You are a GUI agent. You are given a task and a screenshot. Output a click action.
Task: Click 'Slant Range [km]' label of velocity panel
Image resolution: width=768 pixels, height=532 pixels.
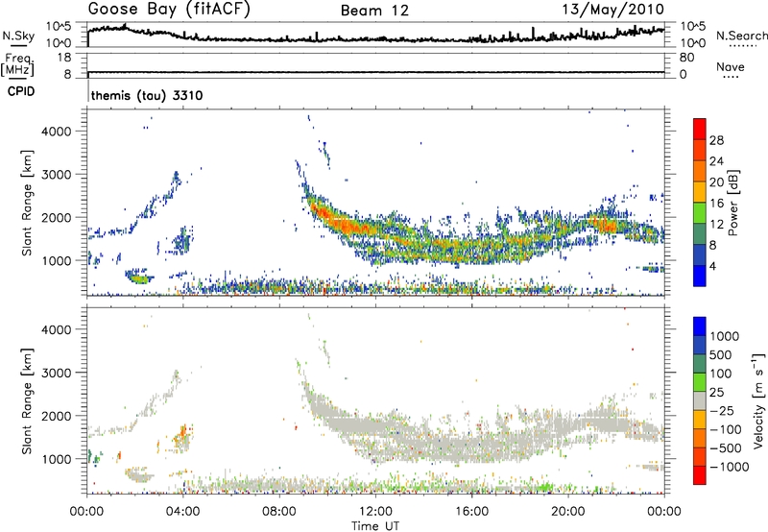coord(27,401)
